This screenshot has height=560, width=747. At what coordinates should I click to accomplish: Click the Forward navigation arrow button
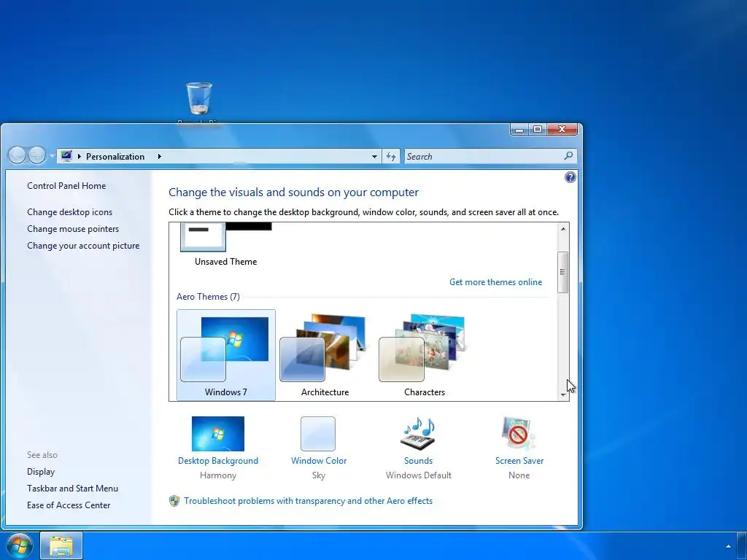click(36, 155)
